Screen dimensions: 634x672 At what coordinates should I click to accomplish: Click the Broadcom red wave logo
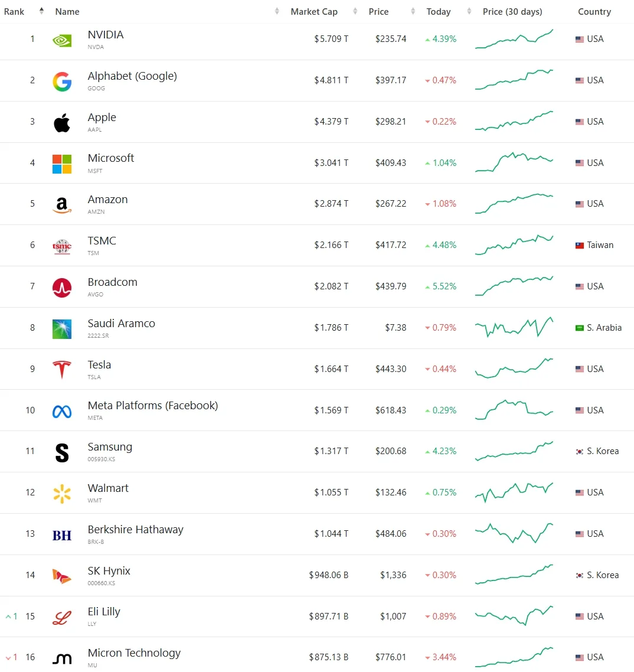pos(62,288)
